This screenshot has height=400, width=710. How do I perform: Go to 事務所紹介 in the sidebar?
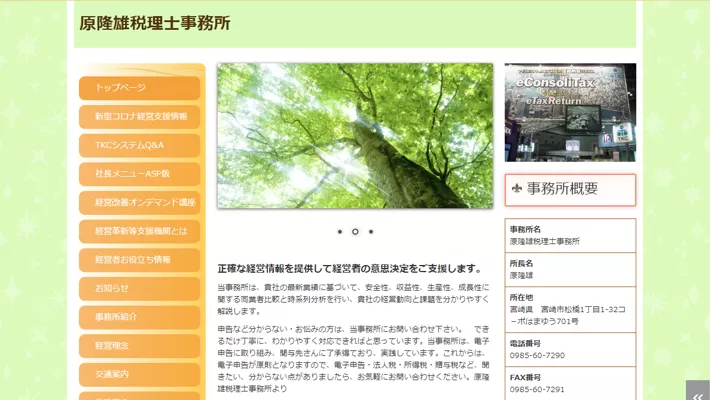(139, 317)
